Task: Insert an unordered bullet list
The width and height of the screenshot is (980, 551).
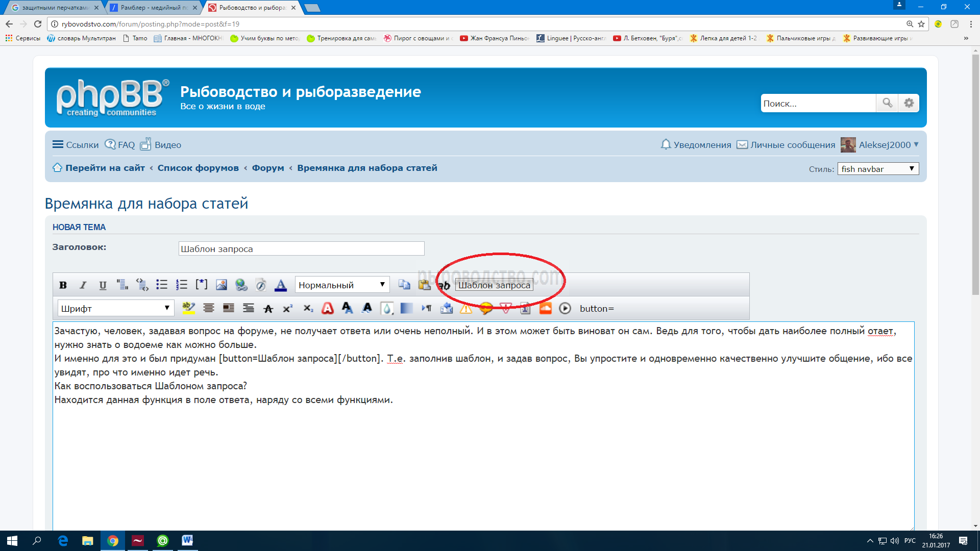Action: [x=162, y=285]
